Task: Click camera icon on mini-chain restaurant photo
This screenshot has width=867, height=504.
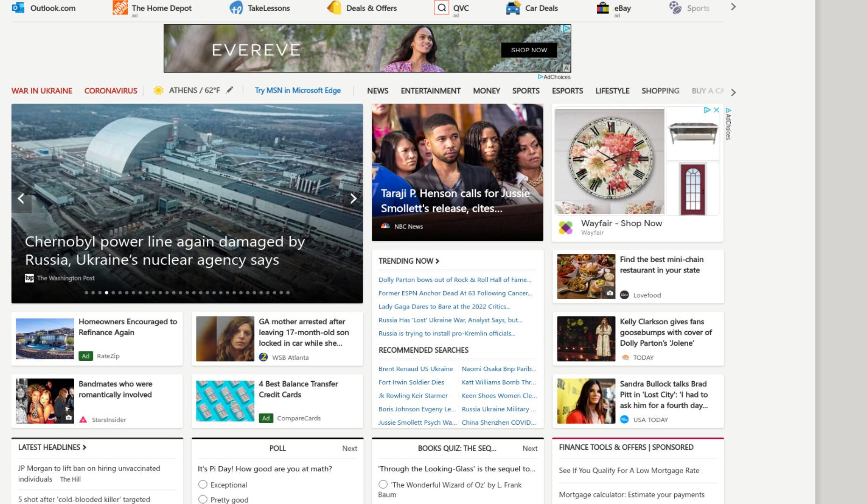Action: (x=610, y=293)
